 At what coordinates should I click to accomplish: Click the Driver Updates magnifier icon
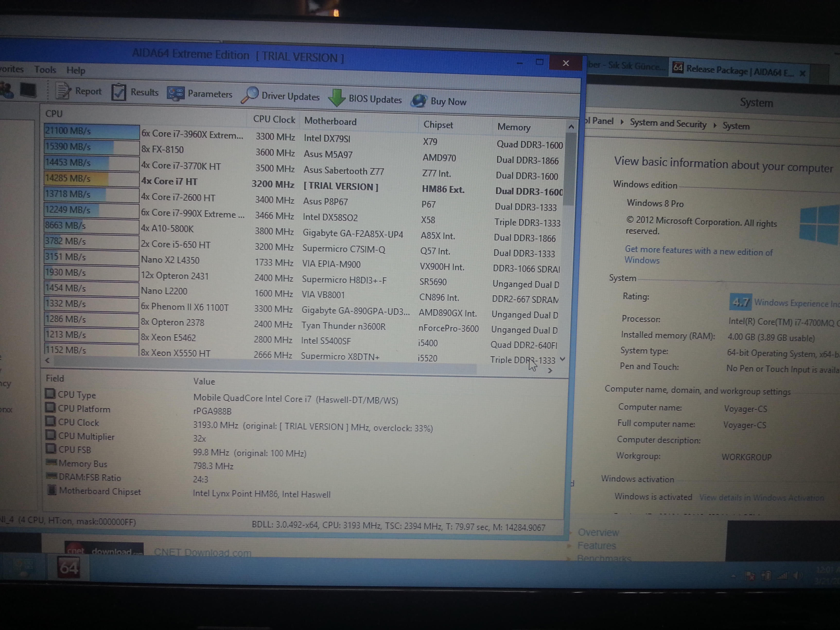click(x=250, y=95)
